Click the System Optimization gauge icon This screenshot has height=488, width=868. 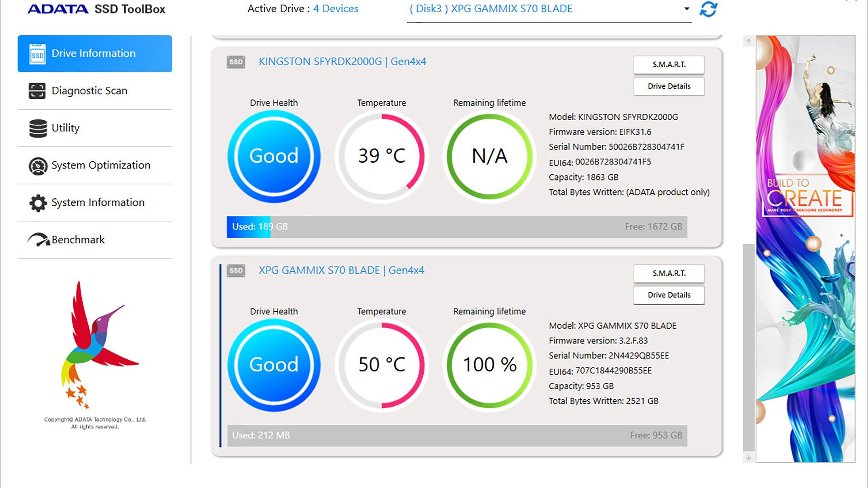pyautogui.click(x=38, y=166)
